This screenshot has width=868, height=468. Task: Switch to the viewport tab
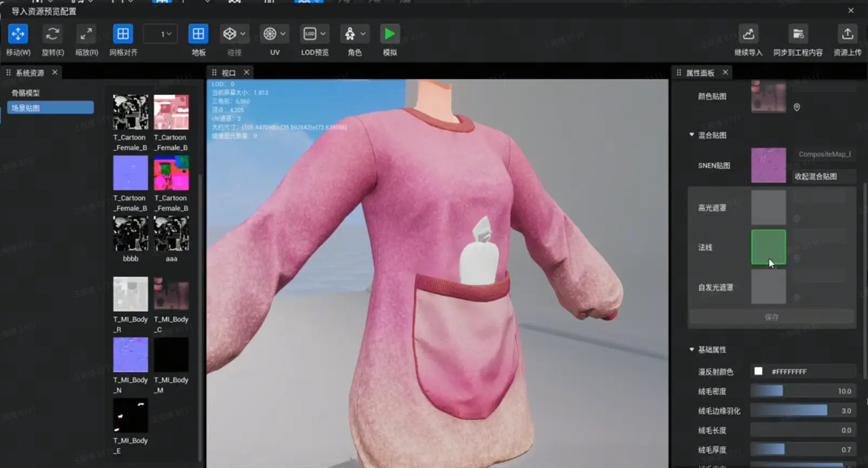[x=229, y=72]
